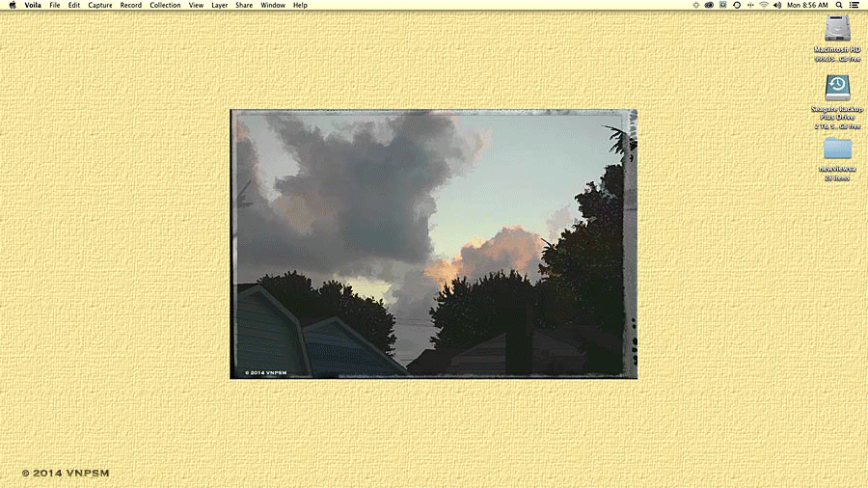868x488 pixels.
Task: Open the Window menu
Action: [x=273, y=5]
